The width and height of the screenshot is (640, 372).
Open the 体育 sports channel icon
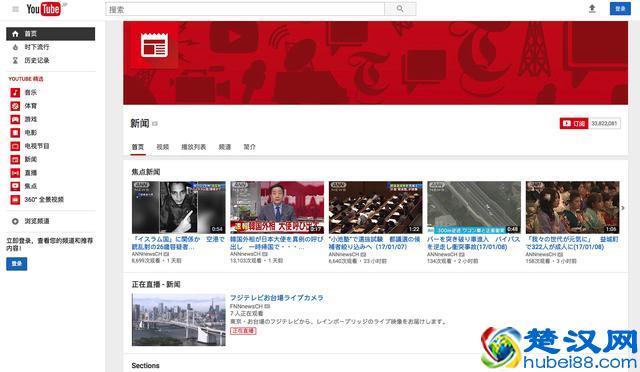15,106
